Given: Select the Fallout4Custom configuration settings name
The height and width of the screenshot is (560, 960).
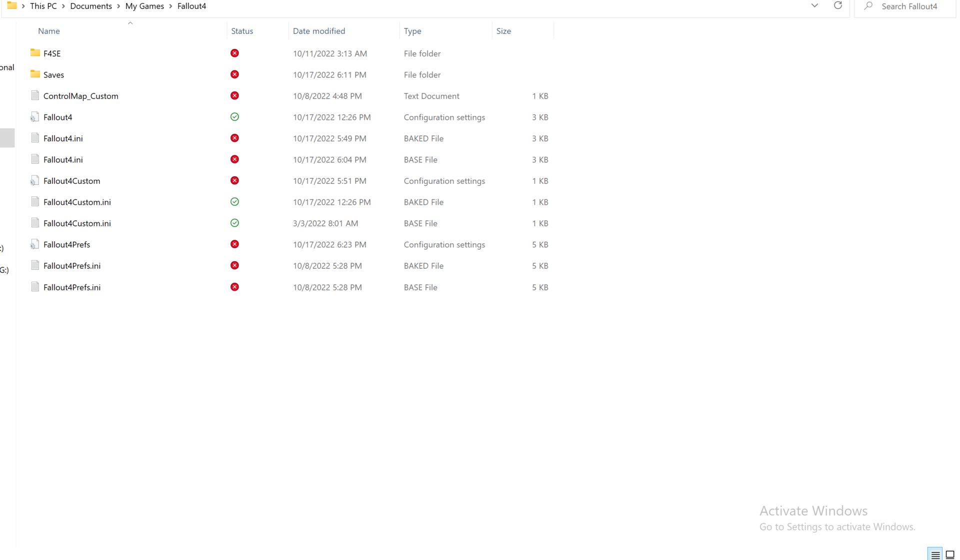Looking at the screenshot, I should click(72, 181).
